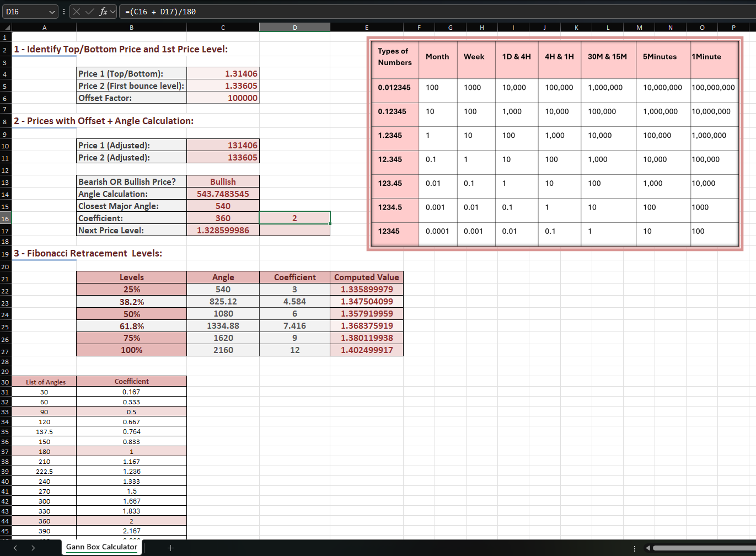Select row 16 header

point(5,218)
